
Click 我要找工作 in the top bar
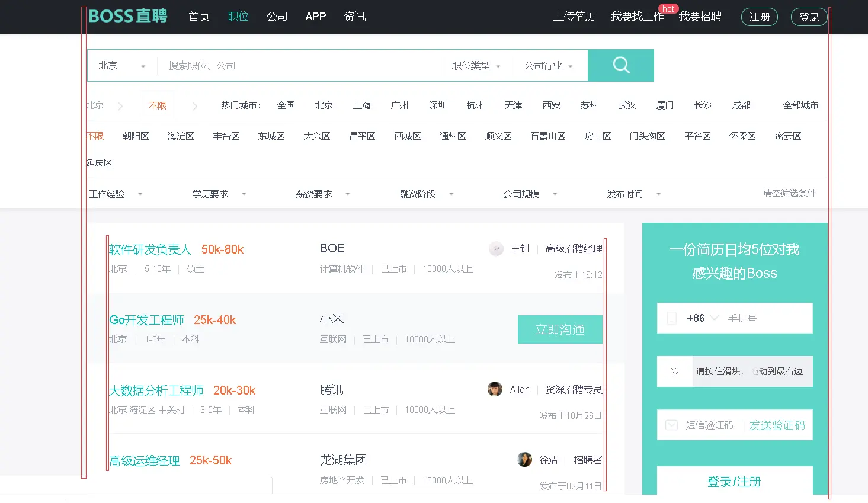pyautogui.click(x=638, y=17)
